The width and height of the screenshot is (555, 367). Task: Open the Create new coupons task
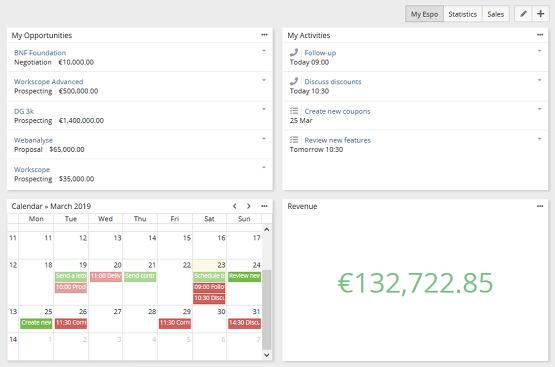pos(337,111)
